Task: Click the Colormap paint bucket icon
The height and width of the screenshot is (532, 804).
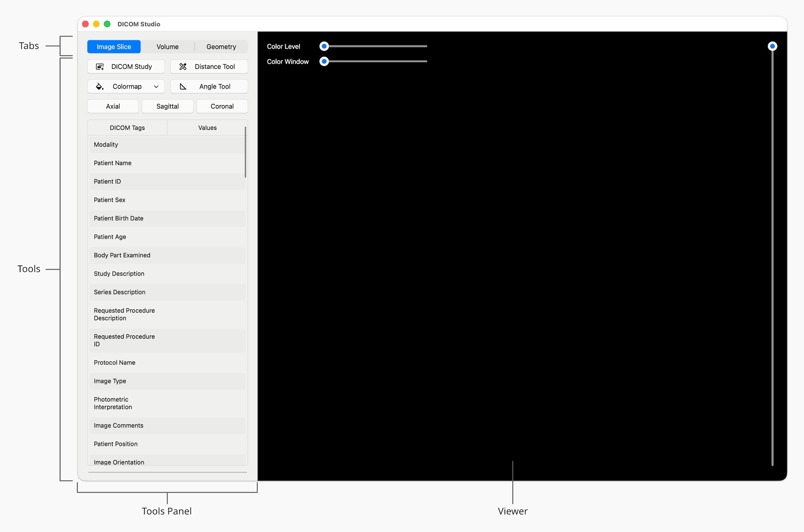Action: pyautogui.click(x=99, y=86)
